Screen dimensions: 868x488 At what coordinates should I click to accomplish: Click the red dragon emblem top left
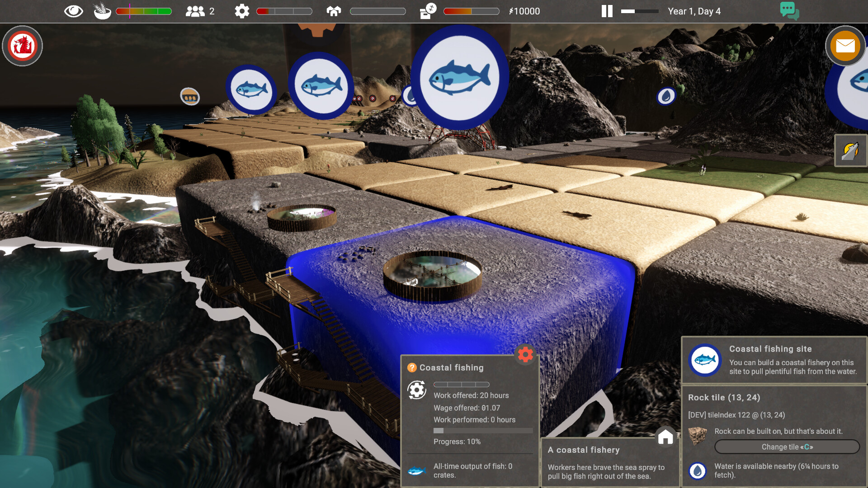(x=22, y=46)
